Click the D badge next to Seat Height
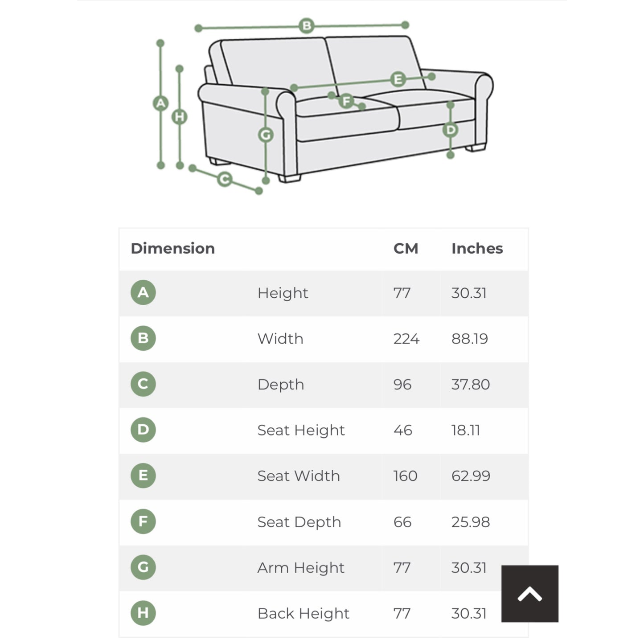 pos(143,430)
